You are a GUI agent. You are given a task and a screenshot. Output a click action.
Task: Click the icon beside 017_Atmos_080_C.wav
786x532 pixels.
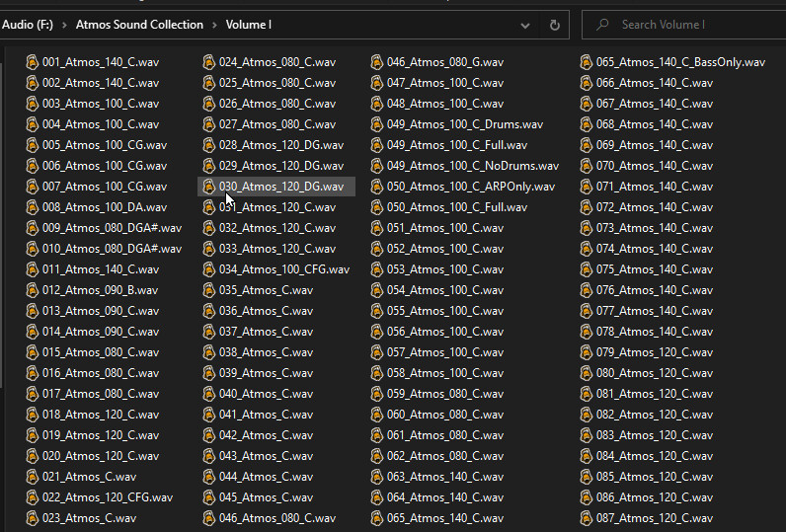click(x=32, y=394)
